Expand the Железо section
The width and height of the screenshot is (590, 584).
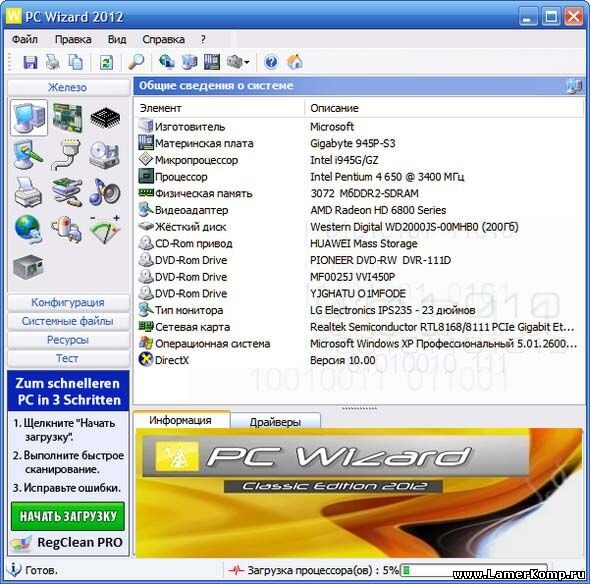point(68,87)
